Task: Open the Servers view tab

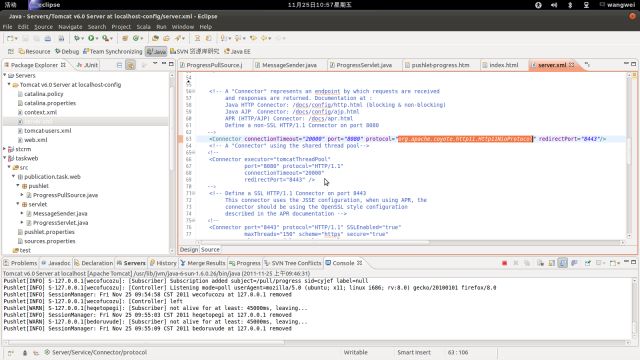Action: pyautogui.click(x=131, y=263)
